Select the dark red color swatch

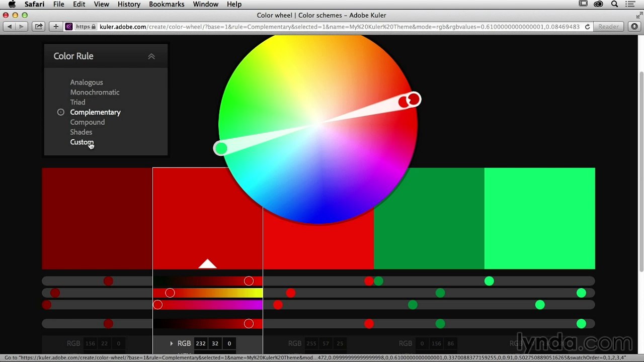tap(97, 218)
